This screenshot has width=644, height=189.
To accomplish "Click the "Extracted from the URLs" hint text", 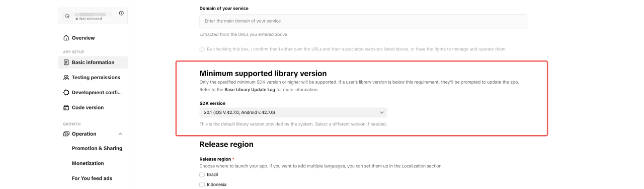I will coord(244,35).
